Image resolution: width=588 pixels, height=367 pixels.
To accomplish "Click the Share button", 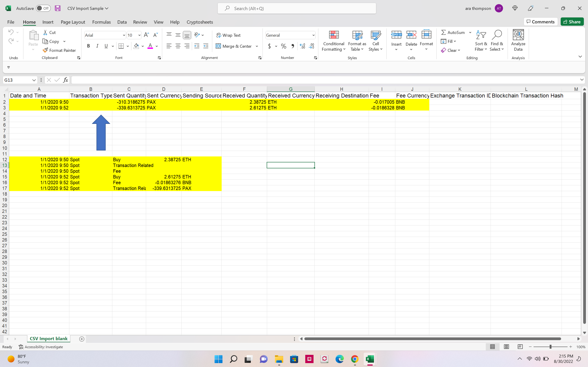I will pos(572,21).
